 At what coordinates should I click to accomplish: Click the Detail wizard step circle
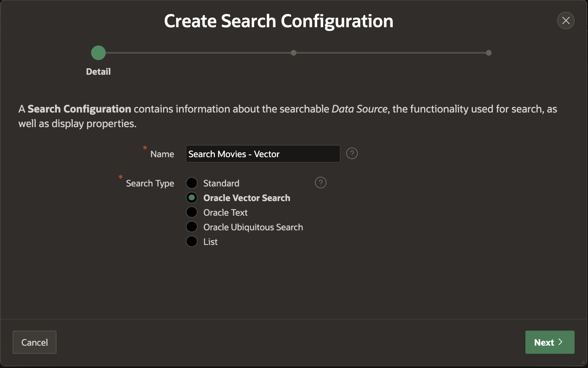point(98,53)
